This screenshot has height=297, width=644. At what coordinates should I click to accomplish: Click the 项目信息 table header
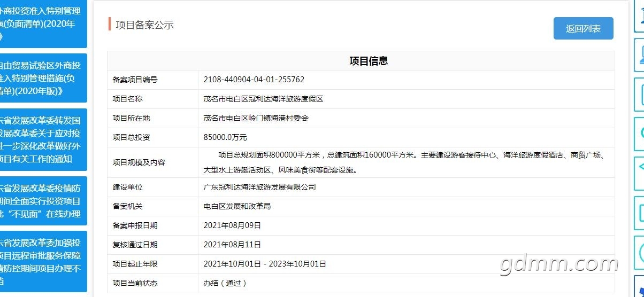(368, 61)
